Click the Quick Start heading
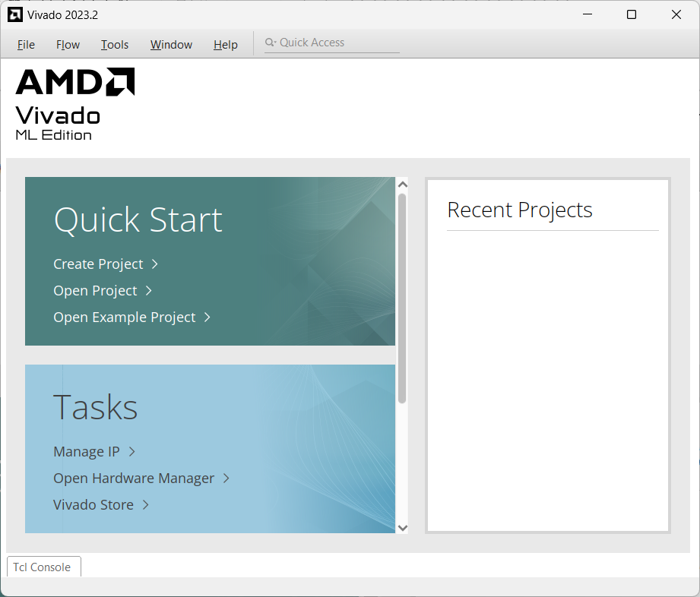 click(x=138, y=220)
